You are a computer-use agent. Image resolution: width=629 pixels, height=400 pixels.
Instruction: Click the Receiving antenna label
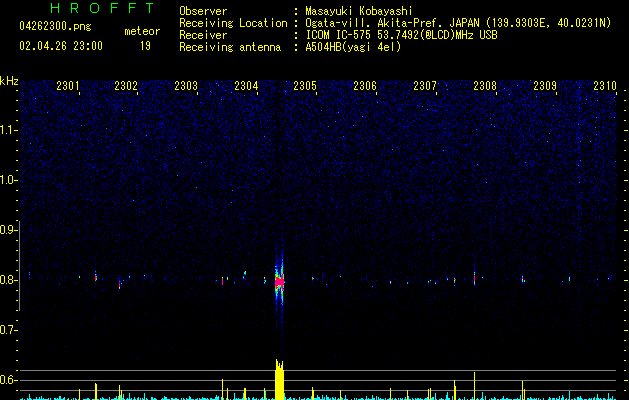(230, 47)
